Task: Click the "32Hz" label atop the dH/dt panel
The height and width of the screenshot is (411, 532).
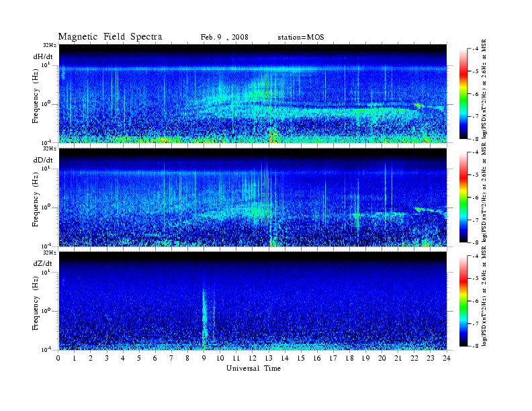Action: coord(50,45)
